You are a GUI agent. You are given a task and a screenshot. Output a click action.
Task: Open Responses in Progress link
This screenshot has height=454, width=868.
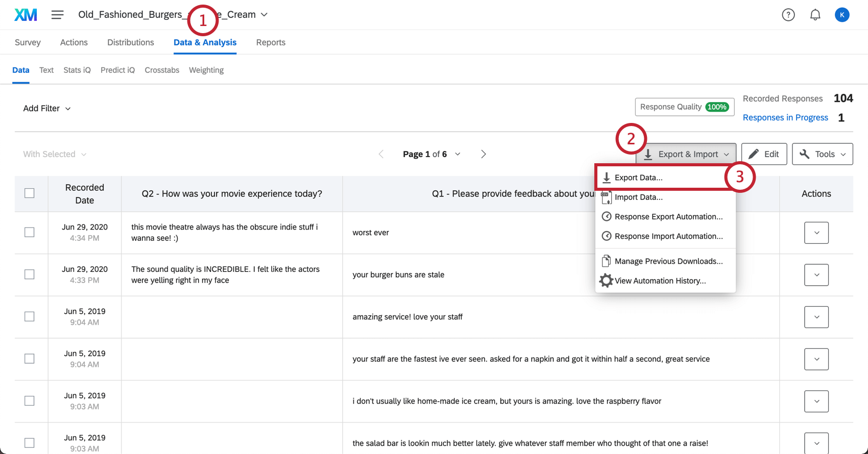pos(785,117)
